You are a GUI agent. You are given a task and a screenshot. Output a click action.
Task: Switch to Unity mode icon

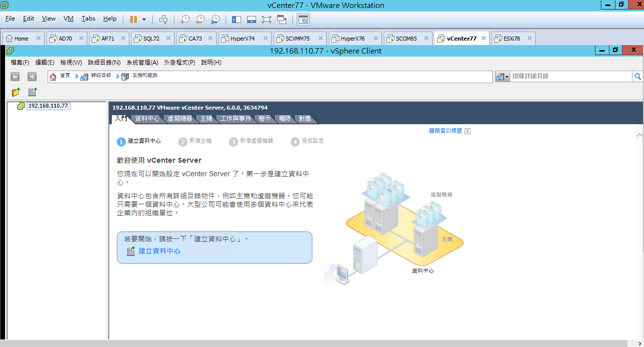pos(282,20)
